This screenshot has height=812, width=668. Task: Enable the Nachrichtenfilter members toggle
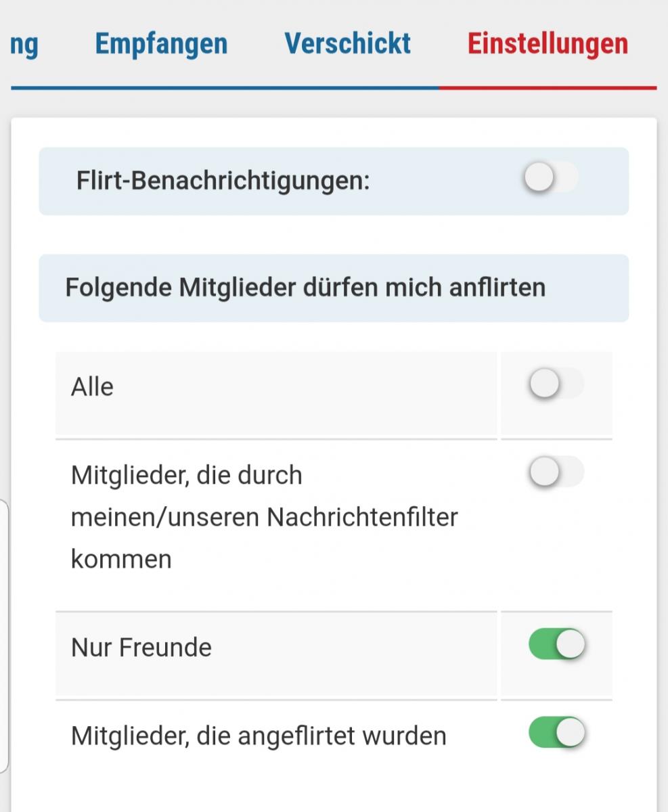point(556,472)
